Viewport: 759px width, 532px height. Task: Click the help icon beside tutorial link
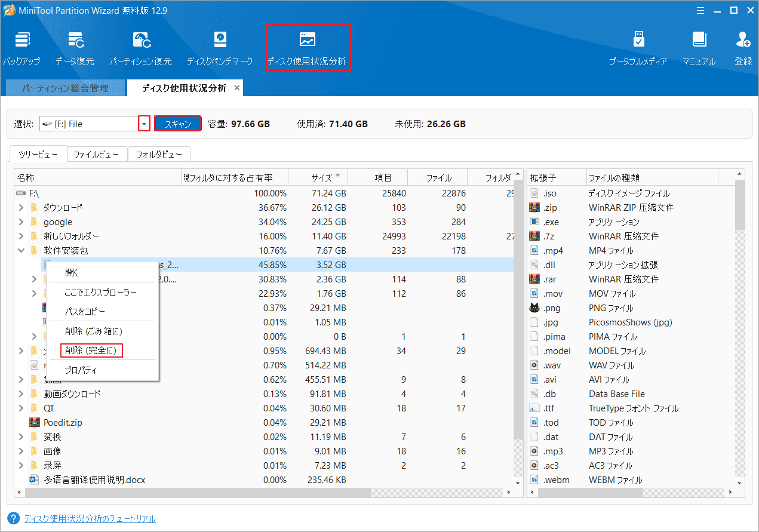(13, 518)
